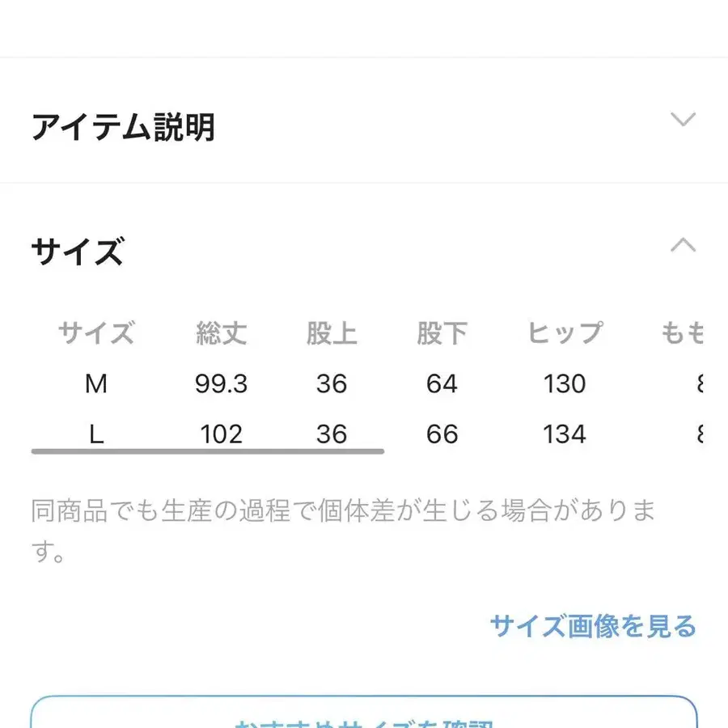Screen dimensions: 728x728
Task: Tap the hip value 134
Action: [x=565, y=434]
